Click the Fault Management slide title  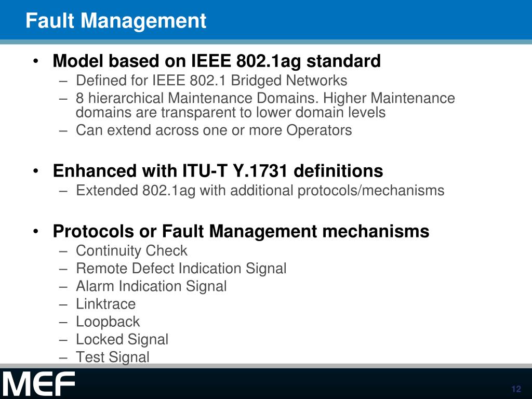(x=116, y=20)
